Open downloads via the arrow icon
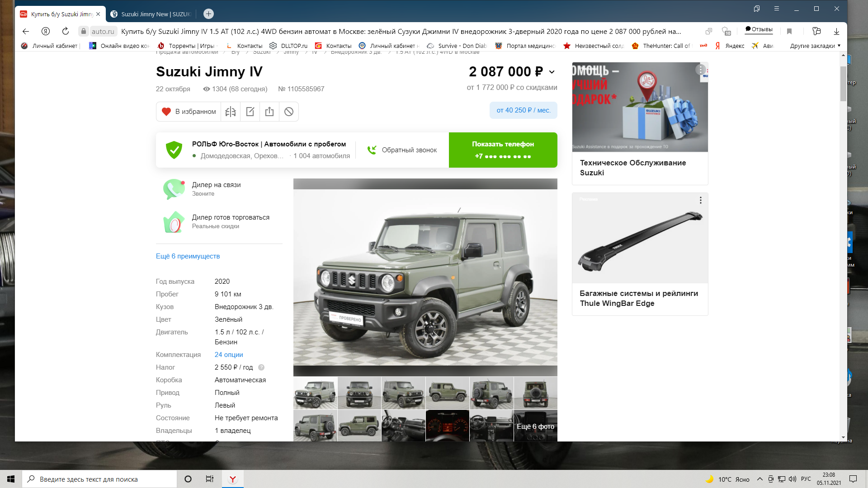 [836, 31]
